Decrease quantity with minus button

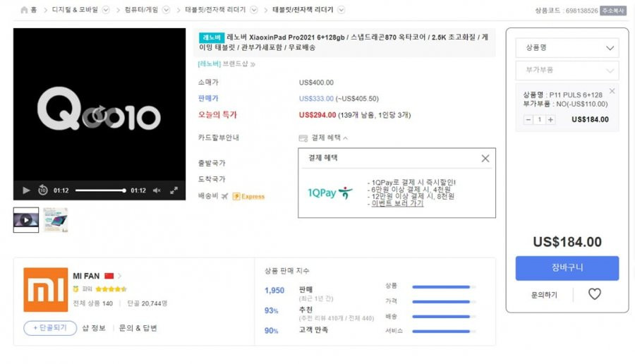(x=528, y=119)
